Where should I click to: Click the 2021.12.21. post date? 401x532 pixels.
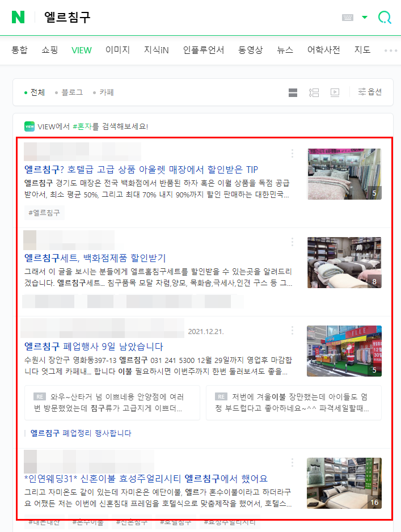click(x=206, y=331)
